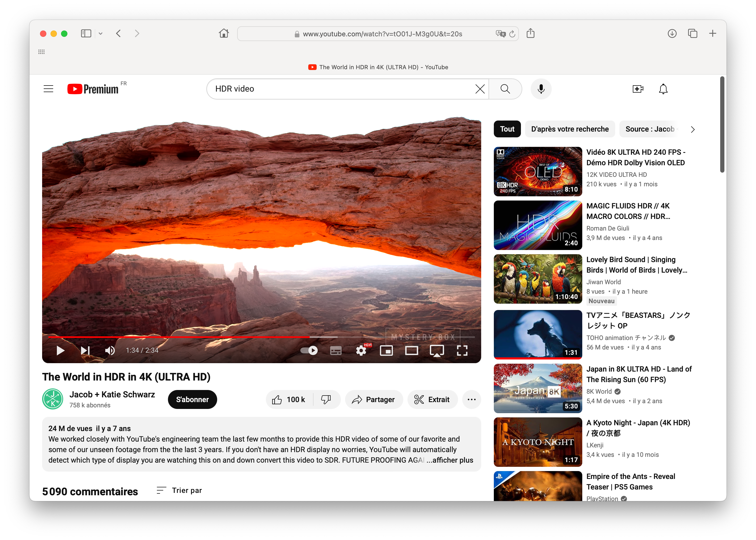Screen dimensions: 756x540
Task: Select the Tout filter chip
Action: tap(507, 129)
